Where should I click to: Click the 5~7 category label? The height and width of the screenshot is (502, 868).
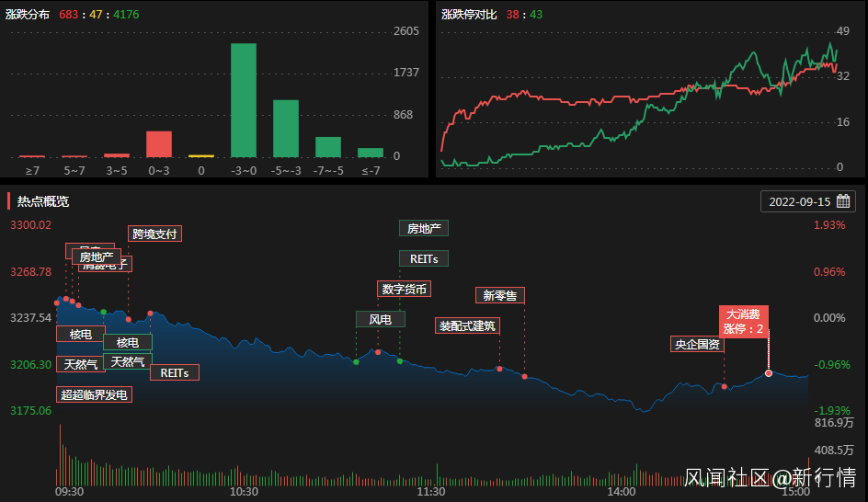(x=74, y=170)
